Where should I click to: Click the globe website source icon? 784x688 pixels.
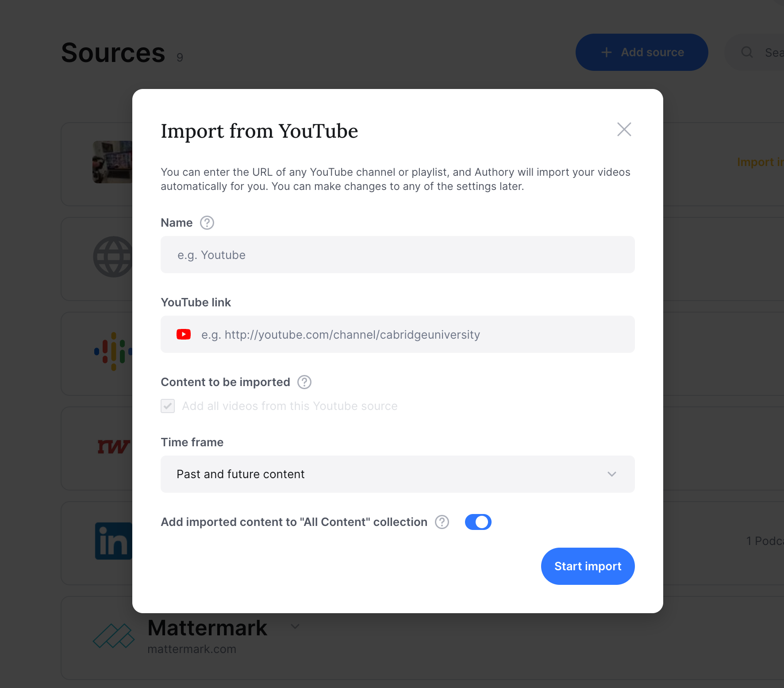pyautogui.click(x=113, y=257)
